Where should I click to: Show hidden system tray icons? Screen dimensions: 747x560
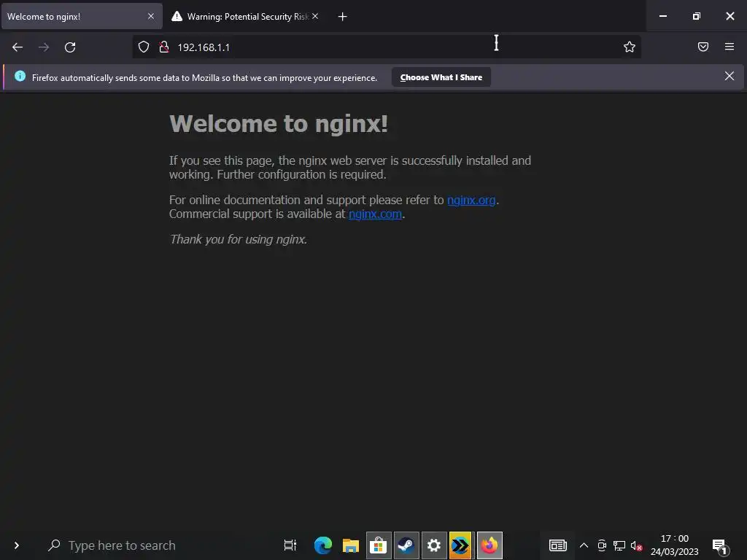pyautogui.click(x=584, y=545)
